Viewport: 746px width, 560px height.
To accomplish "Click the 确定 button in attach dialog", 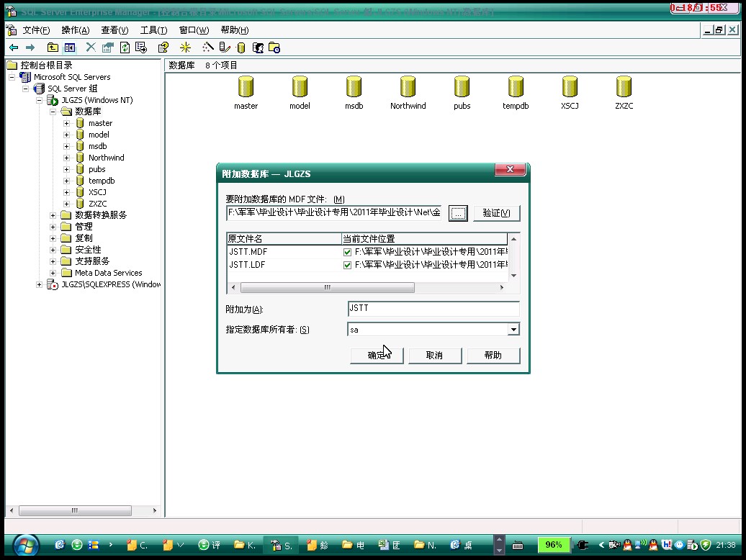I will click(377, 355).
